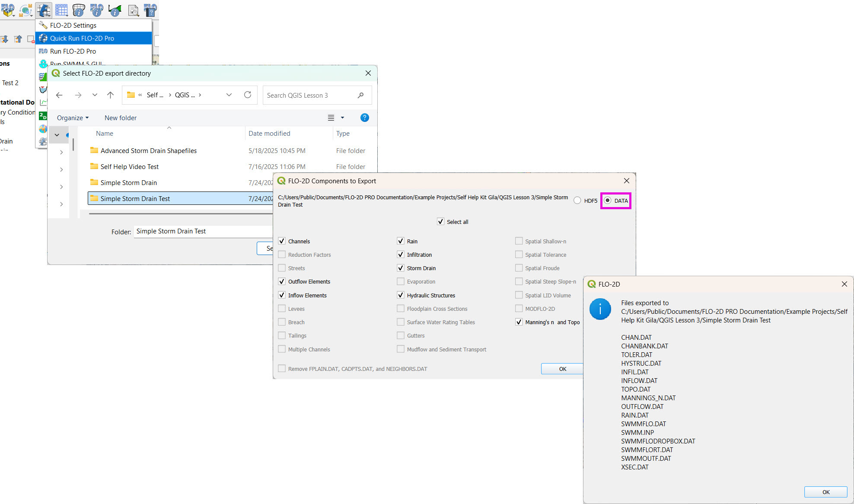Expand the address bar path dropdown
The image size is (854, 504).
229,95
